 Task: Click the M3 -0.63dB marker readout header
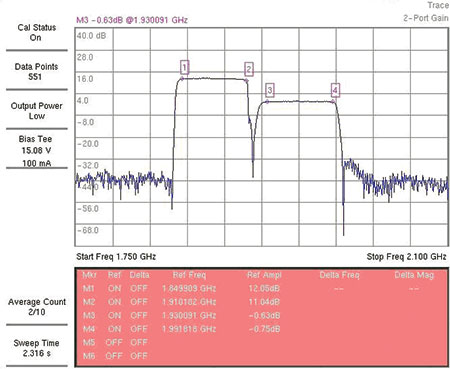132,20
